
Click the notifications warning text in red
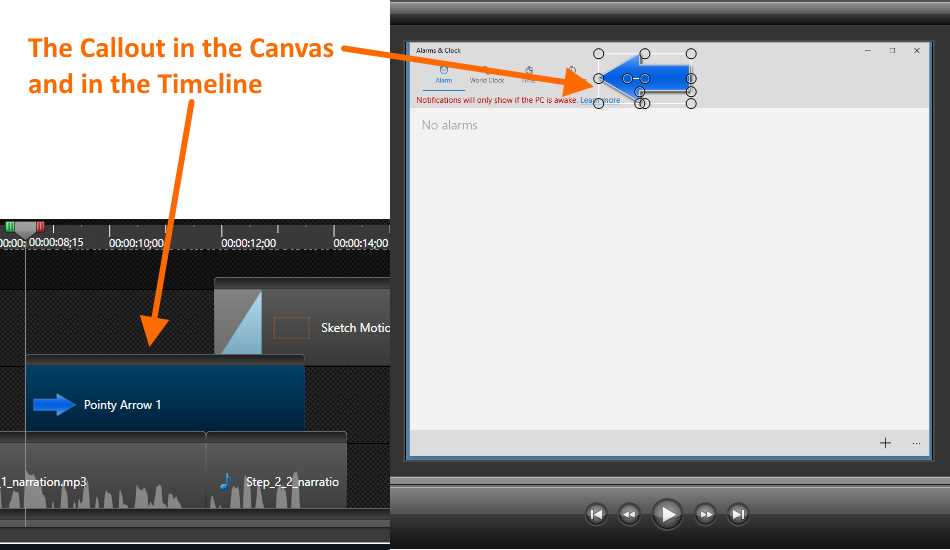click(x=496, y=100)
